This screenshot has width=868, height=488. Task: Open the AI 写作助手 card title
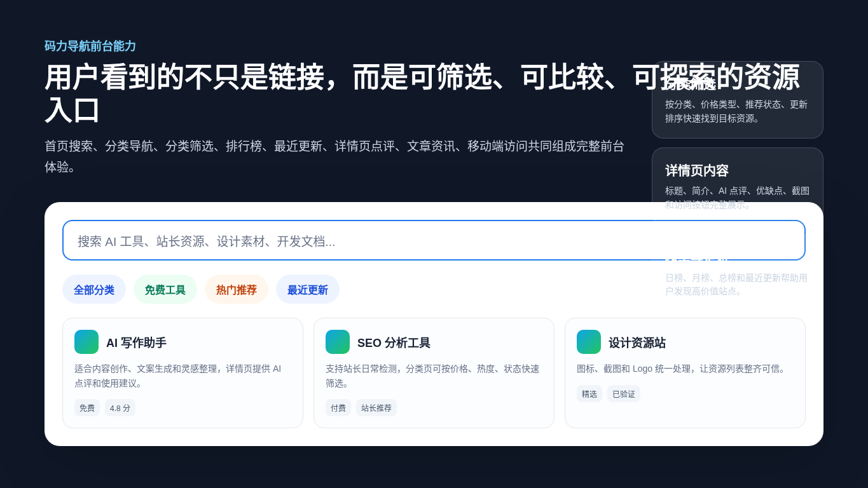tap(136, 342)
